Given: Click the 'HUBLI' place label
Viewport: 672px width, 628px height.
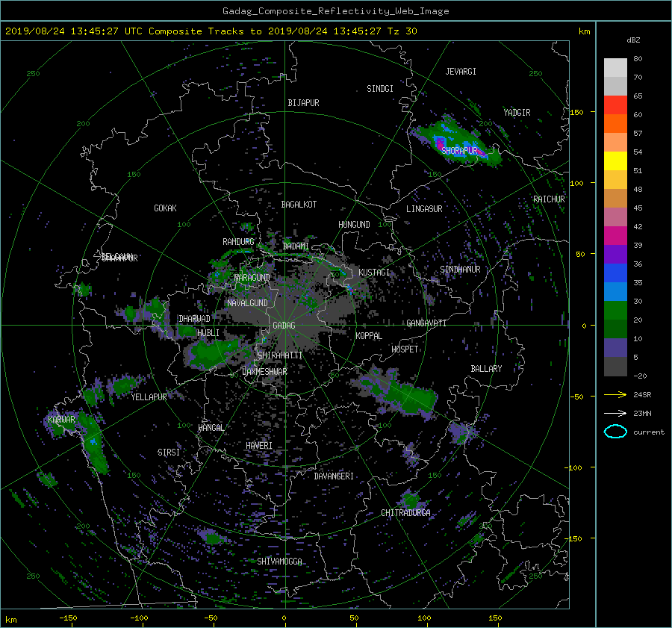Looking at the screenshot, I should [x=208, y=333].
